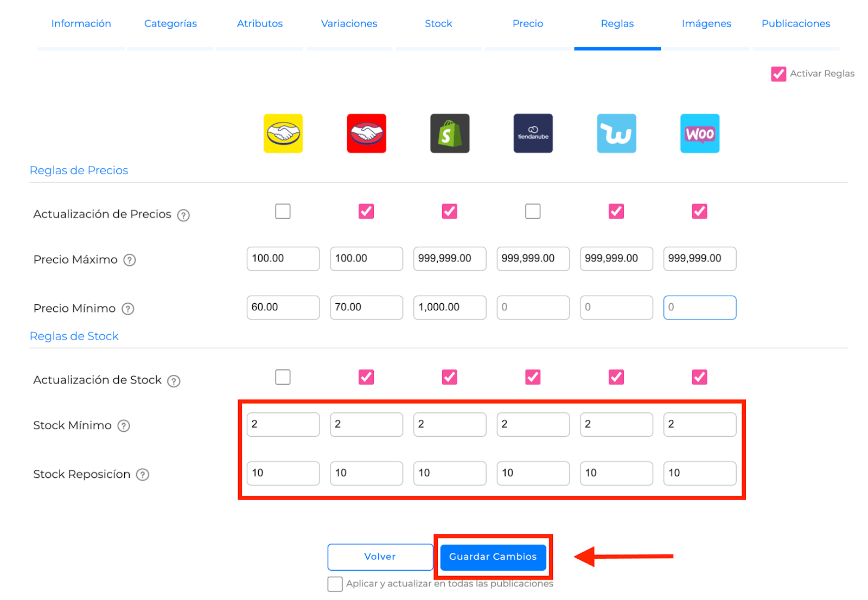Edit Wish Precio Máximo field
The width and height of the screenshot is (868, 600).
pos(616,259)
